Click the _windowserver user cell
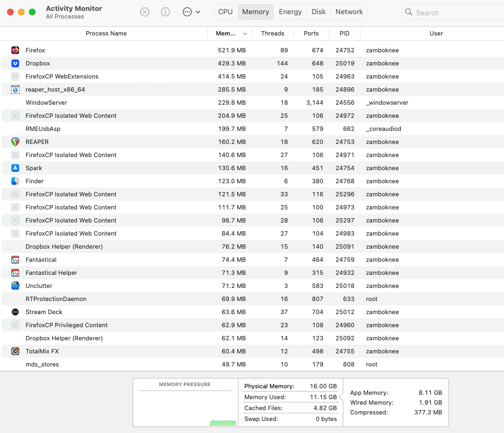The image size is (504, 433). [387, 103]
